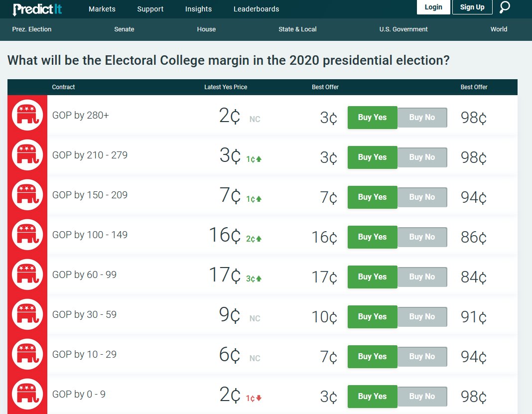Image resolution: width=532 pixels, height=414 pixels.
Task: Click the 86¢ best No offer
Action: (474, 237)
